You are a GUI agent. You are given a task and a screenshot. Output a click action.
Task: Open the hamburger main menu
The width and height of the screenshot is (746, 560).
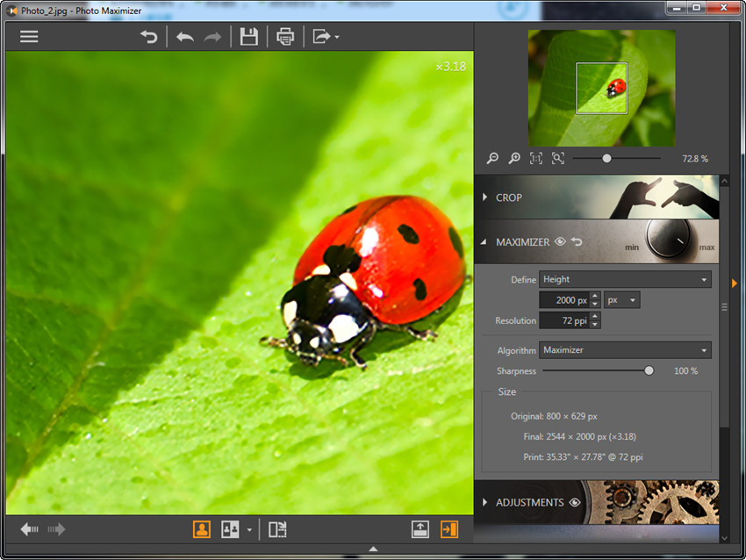click(29, 37)
